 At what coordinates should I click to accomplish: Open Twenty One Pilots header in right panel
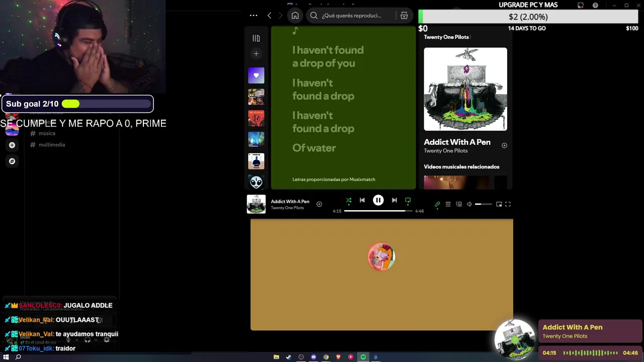[446, 37]
